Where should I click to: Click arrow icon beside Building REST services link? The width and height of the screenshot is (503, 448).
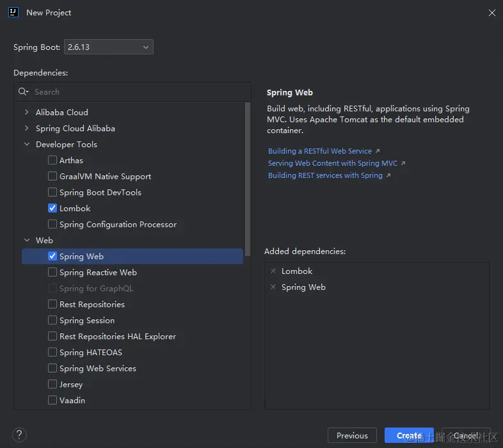click(x=388, y=175)
